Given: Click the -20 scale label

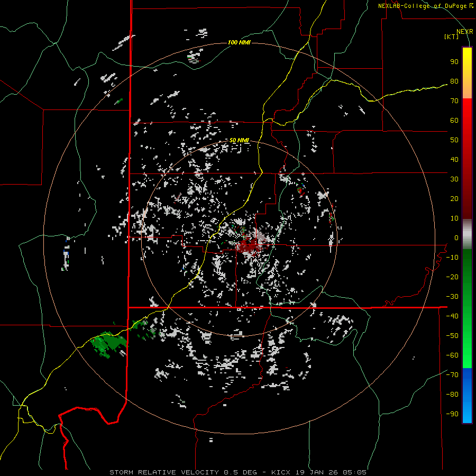Looking at the screenshot, I should click(x=452, y=277).
